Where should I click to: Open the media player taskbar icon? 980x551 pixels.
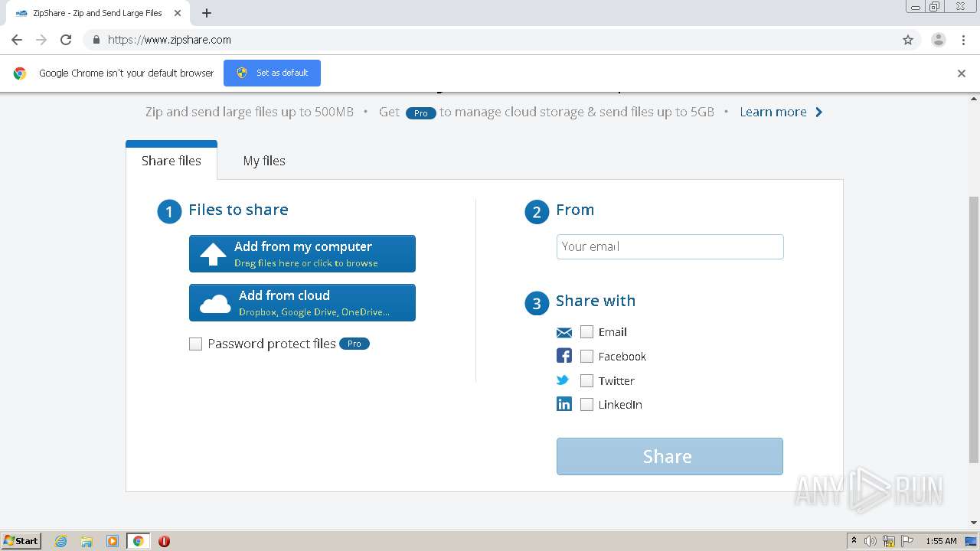coord(113,541)
